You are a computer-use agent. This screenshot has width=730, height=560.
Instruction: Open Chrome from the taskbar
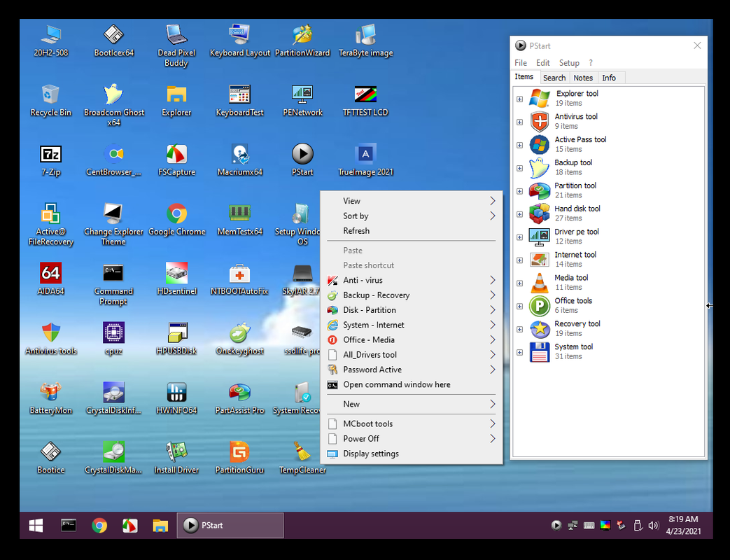pyautogui.click(x=99, y=526)
